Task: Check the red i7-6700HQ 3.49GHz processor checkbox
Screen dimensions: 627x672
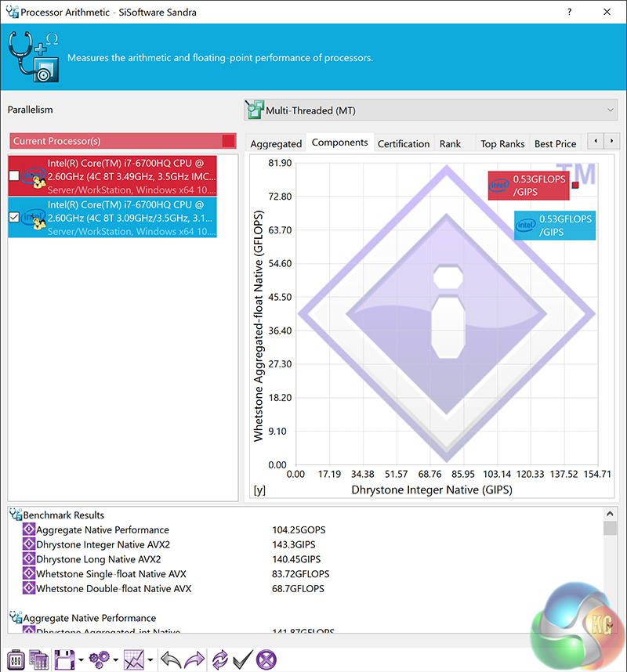Action: 14,175
